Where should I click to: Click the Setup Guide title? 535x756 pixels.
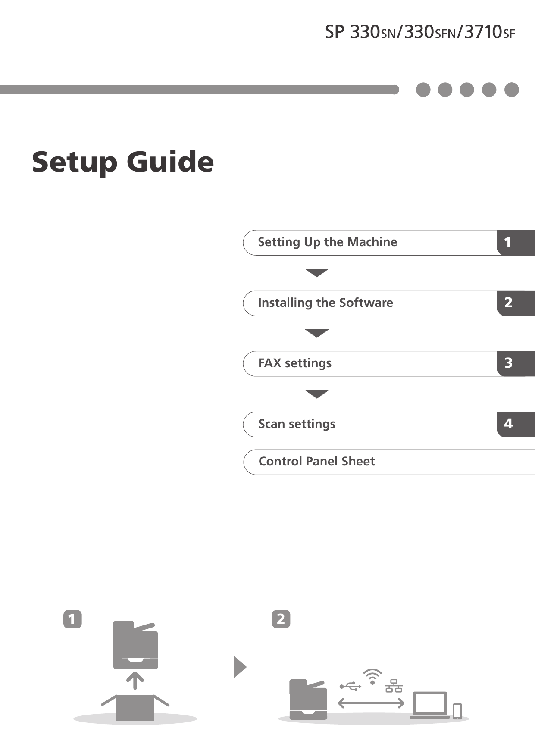pyautogui.click(x=123, y=162)
